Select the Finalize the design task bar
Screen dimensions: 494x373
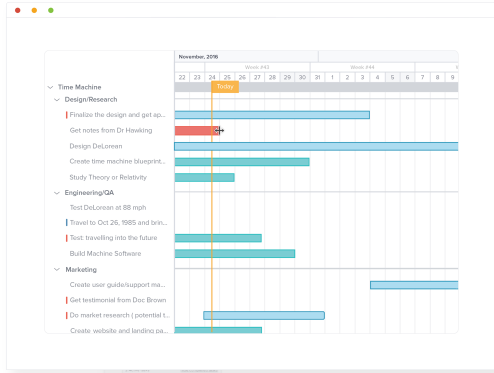tap(272, 115)
